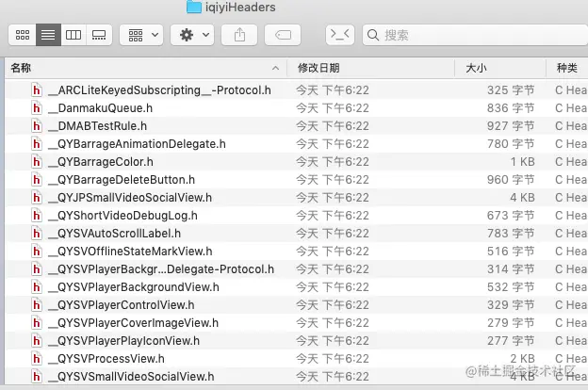
Task: Toggle sort direction arrow in name column
Action: (275, 68)
